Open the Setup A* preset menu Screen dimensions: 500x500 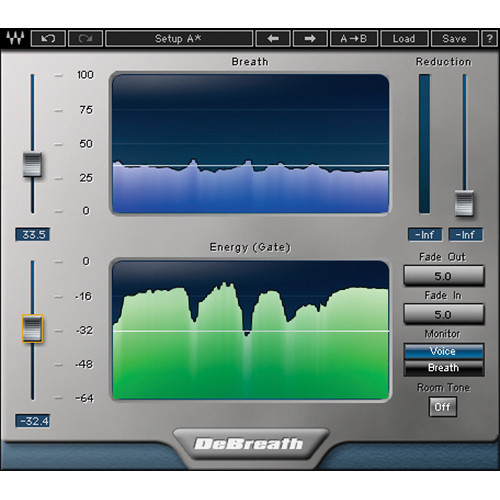(179, 38)
